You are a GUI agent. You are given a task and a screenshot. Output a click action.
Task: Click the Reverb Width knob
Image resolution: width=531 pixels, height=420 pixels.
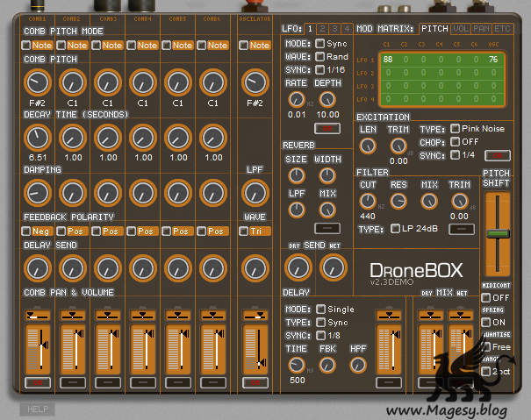click(327, 175)
